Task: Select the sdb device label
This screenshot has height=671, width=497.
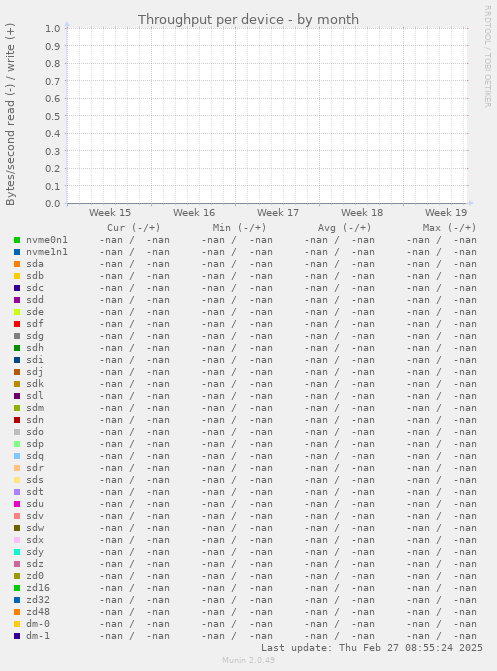Action: click(x=35, y=276)
